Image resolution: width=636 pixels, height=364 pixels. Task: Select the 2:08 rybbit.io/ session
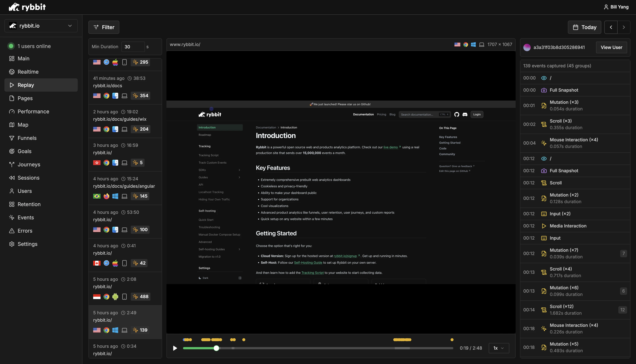tap(125, 289)
